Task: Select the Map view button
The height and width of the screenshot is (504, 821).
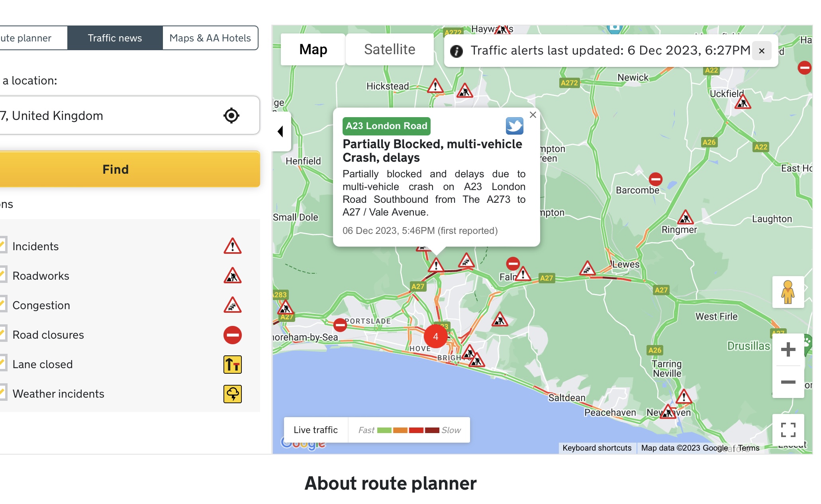Action: (x=313, y=49)
